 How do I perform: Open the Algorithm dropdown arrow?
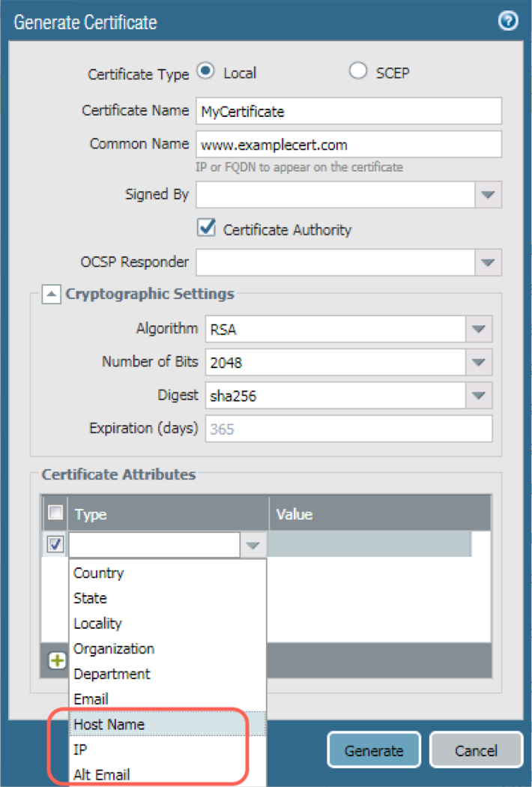click(478, 329)
